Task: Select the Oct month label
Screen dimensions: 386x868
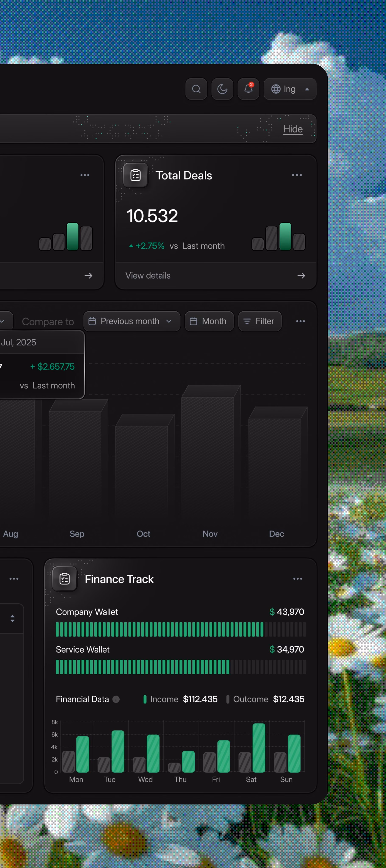Action: [143, 534]
